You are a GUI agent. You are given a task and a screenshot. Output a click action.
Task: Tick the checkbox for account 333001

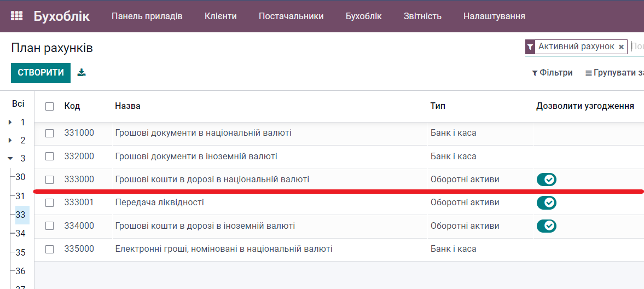click(x=50, y=203)
